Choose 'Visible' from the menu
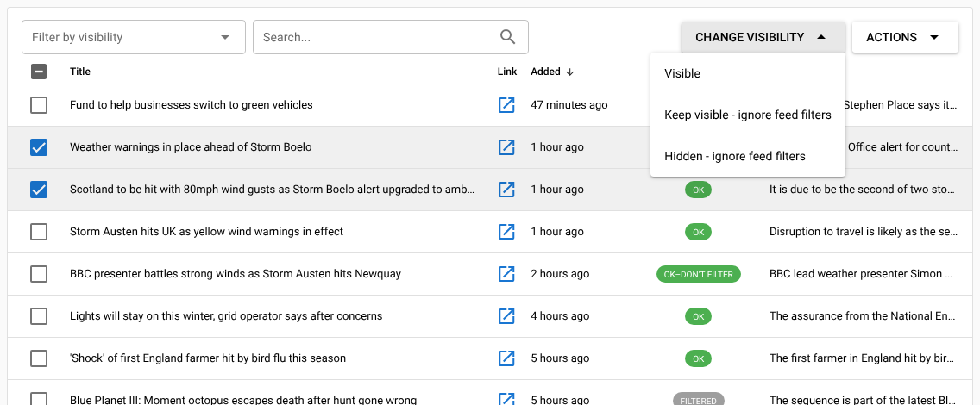Screen dimensions: 980x405 click(x=747, y=73)
